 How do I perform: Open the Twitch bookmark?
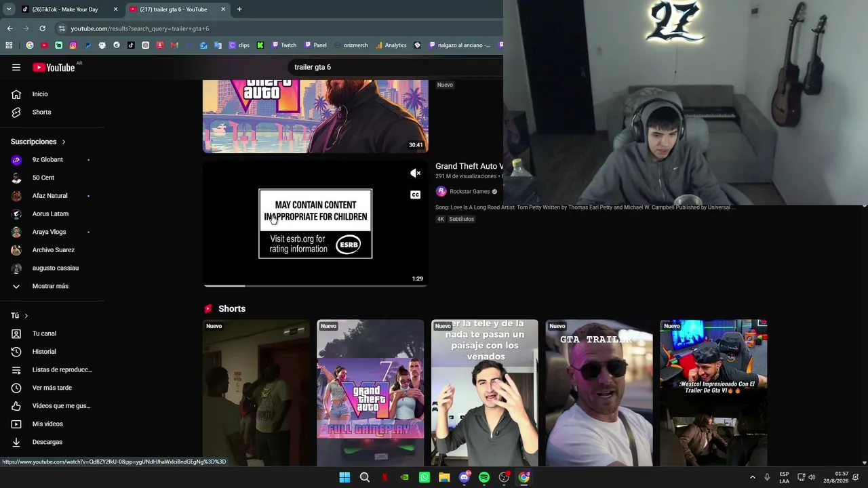tap(284, 45)
